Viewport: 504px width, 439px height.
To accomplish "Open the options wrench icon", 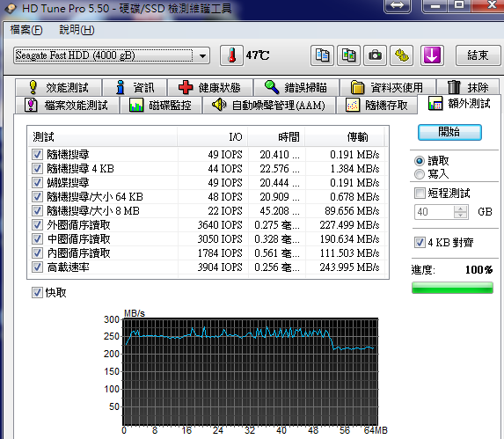I will click(401, 55).
